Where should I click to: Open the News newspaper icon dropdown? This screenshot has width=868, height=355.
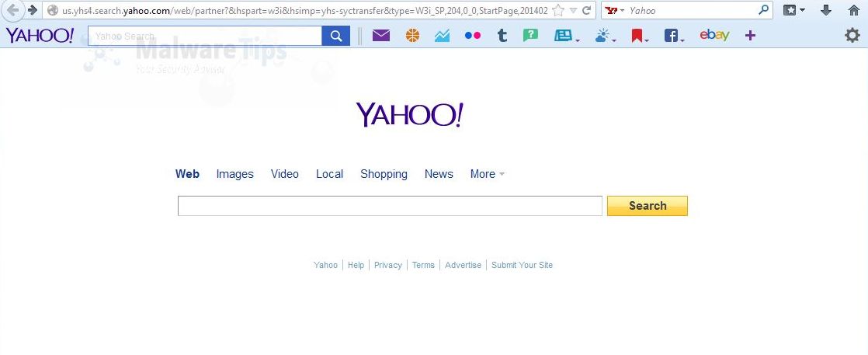tap(567, 36)
